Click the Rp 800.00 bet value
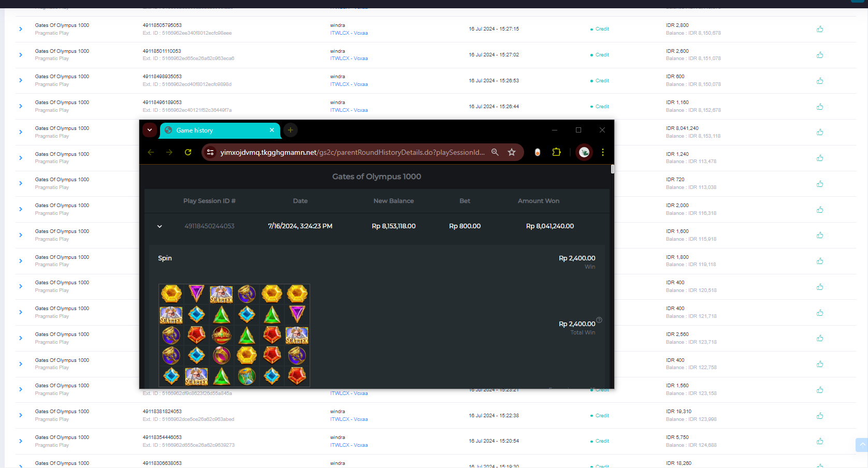The height and width of the screenshot is (468, 868). click(465, 226)
